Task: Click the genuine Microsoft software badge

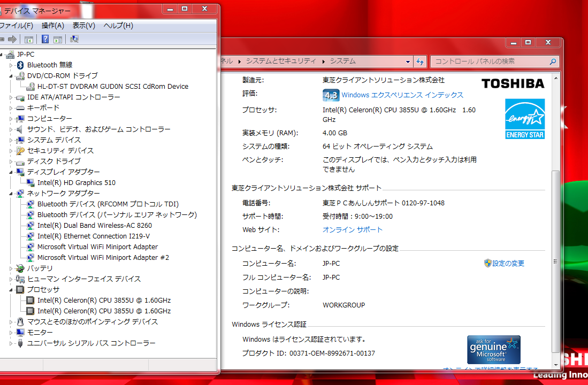Action: [493, 349]
